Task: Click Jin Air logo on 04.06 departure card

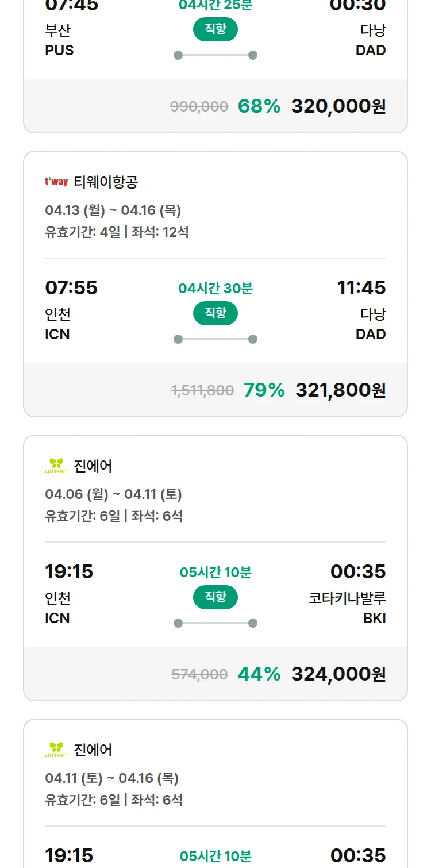Action: pos(56,466)
